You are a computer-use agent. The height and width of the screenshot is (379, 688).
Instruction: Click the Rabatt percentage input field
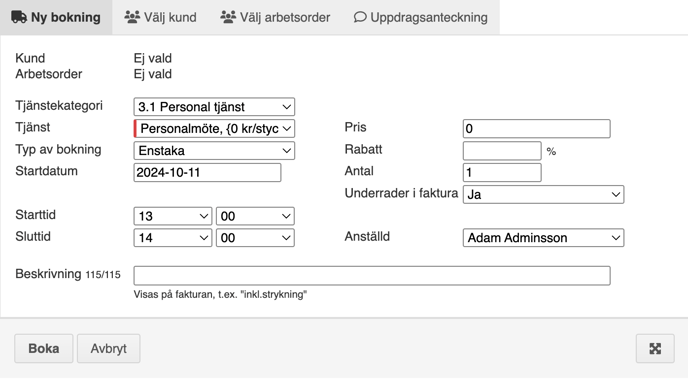pos(502,151)
